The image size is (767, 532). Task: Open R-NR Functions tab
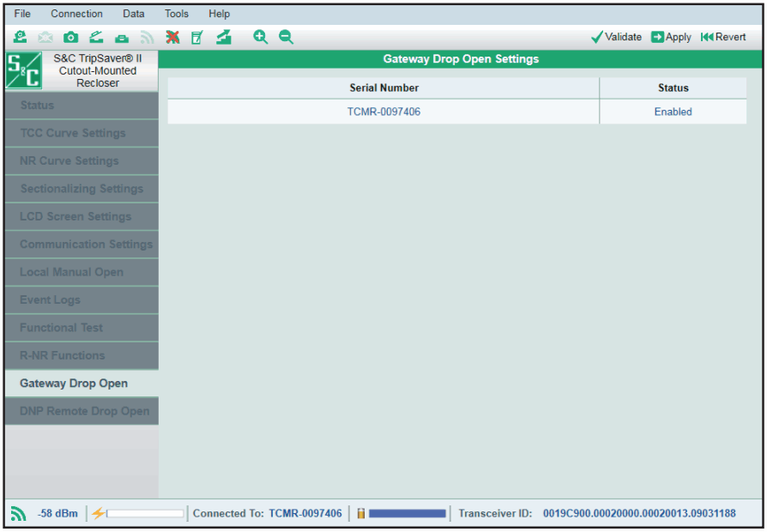coord(82,356)
